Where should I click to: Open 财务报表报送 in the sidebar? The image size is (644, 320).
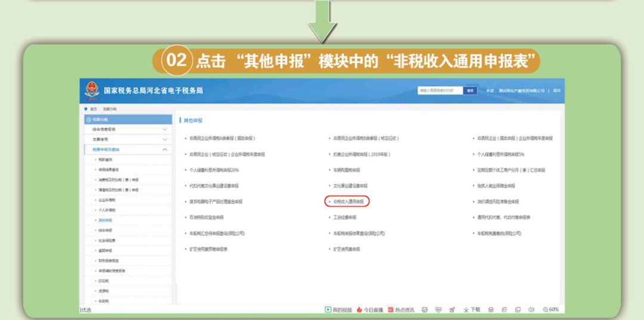109,260
